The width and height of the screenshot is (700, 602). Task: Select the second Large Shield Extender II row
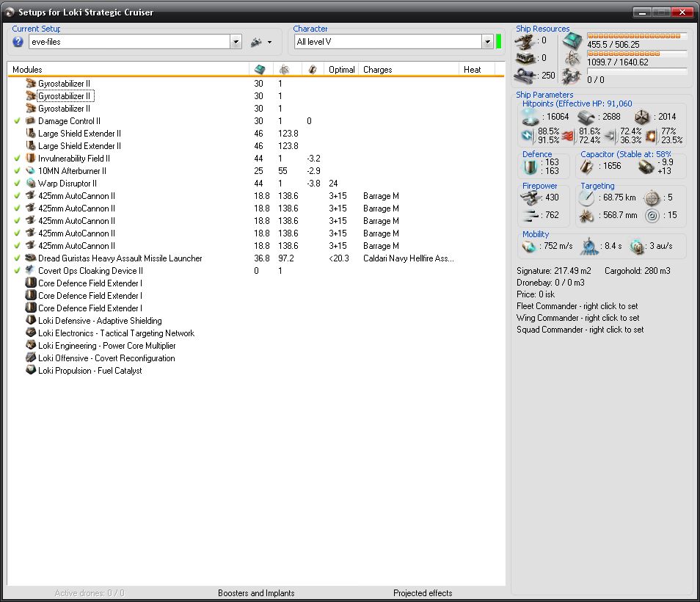pos(256,145)
